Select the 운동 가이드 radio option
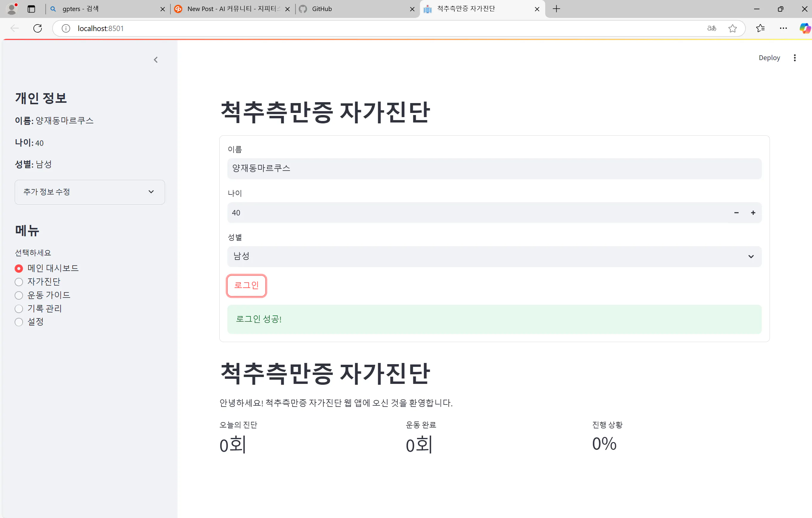Screen dimensions: 812x518 click(x=19, y=295)
